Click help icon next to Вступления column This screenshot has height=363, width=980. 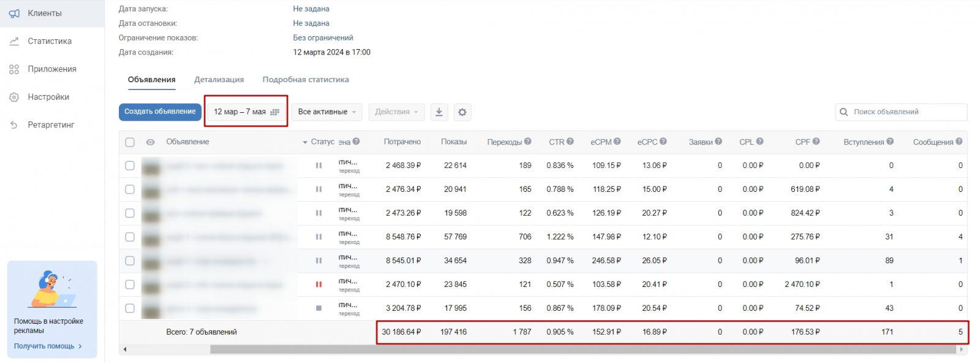click(890, 142)
